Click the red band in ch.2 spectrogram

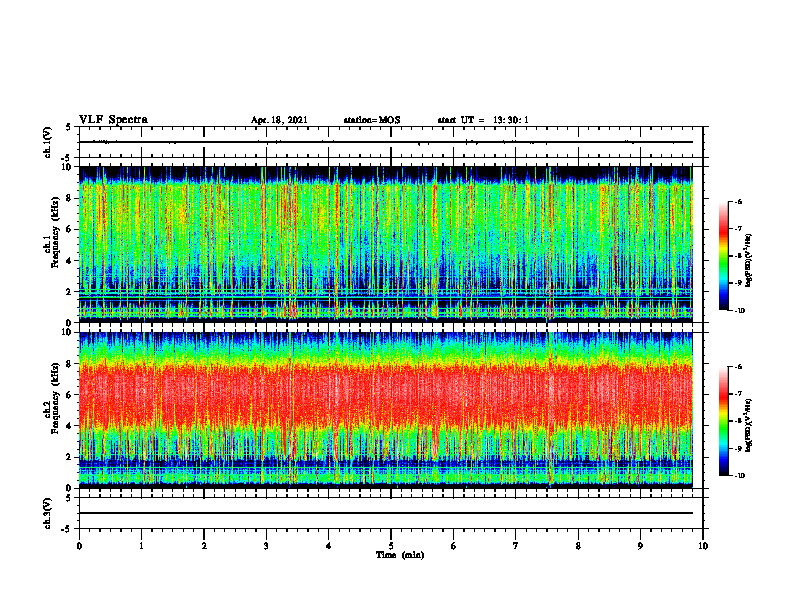coord(385,394)
